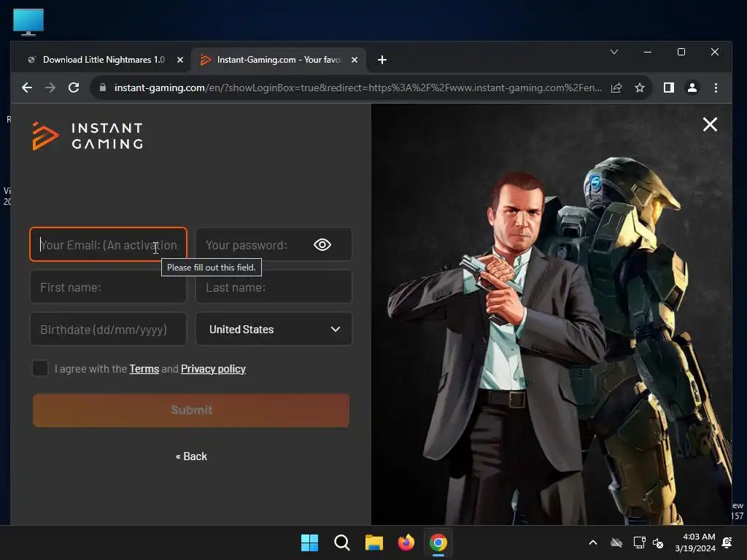
Task: Tick the agree with Terms checkbox
Action: coord(40,368)
